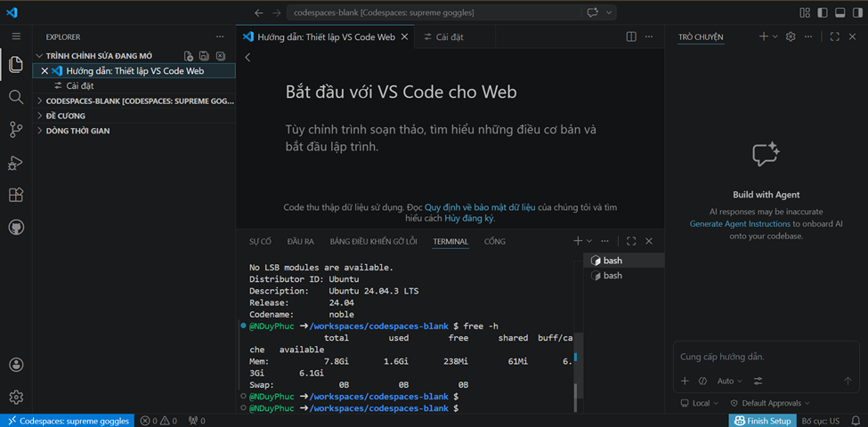Maximize the chat panel

(835, 36)
